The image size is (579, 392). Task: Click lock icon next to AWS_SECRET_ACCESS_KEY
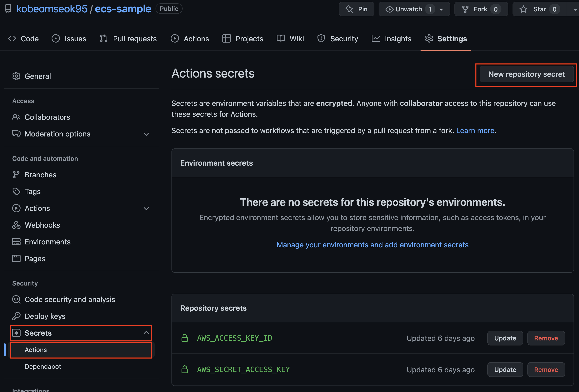pyautogui.click(x=185, y=369)
